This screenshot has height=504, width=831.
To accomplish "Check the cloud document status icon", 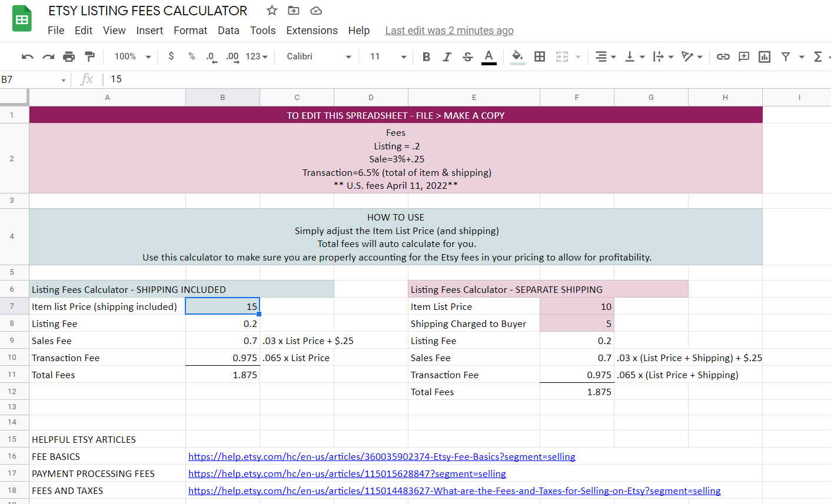I will (x=316, y=11).
